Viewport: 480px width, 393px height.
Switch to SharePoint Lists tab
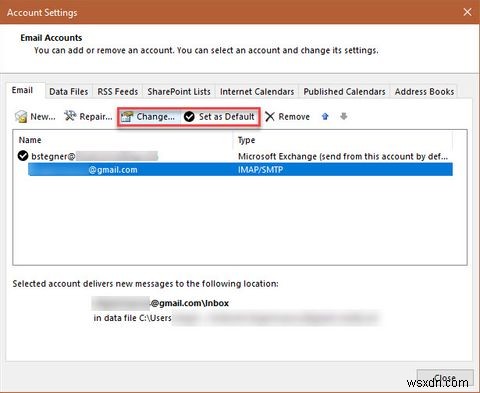tap(179, 92)
